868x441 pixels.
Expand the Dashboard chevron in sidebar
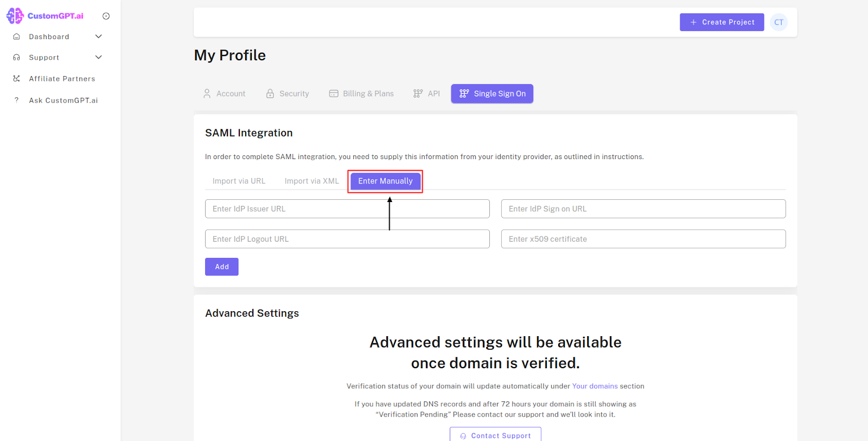(99, 36)
